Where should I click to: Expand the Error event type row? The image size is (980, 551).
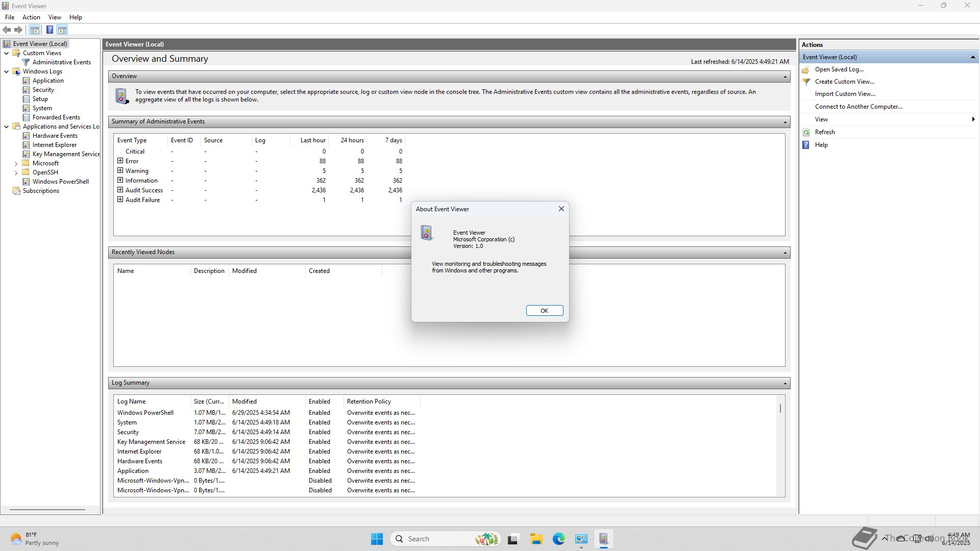pyautogui.click(x=120, y=161)
